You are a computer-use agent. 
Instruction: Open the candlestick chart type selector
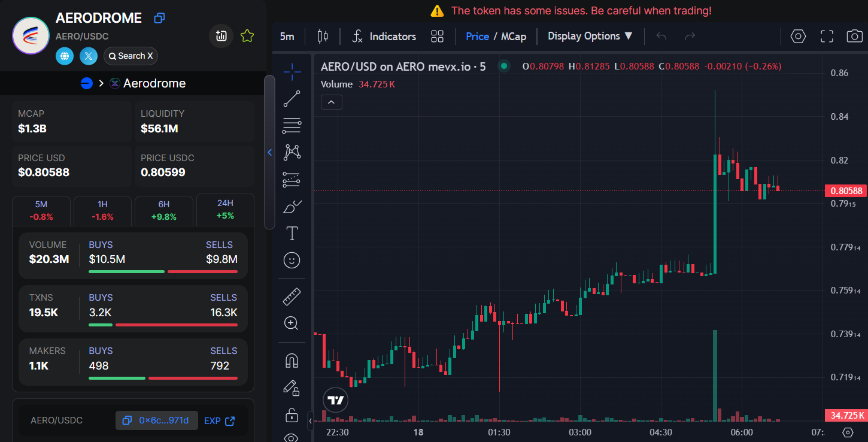click(x=323, y=37)
